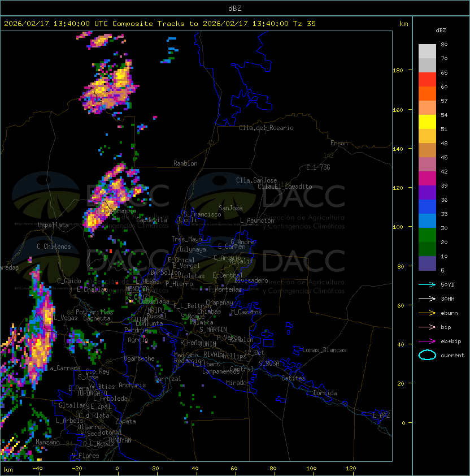
Task: Click the 'Capdevila' map label
Action: (x=151, y=220)
